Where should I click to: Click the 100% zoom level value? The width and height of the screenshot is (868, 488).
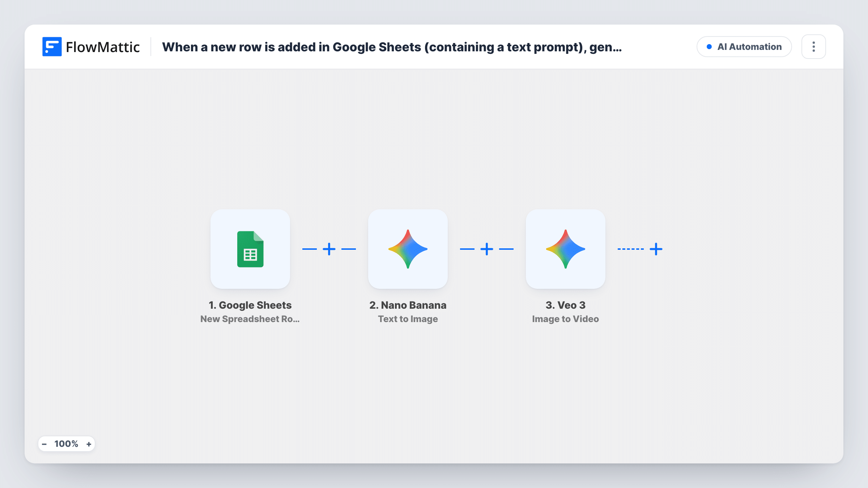pos(66,444)
